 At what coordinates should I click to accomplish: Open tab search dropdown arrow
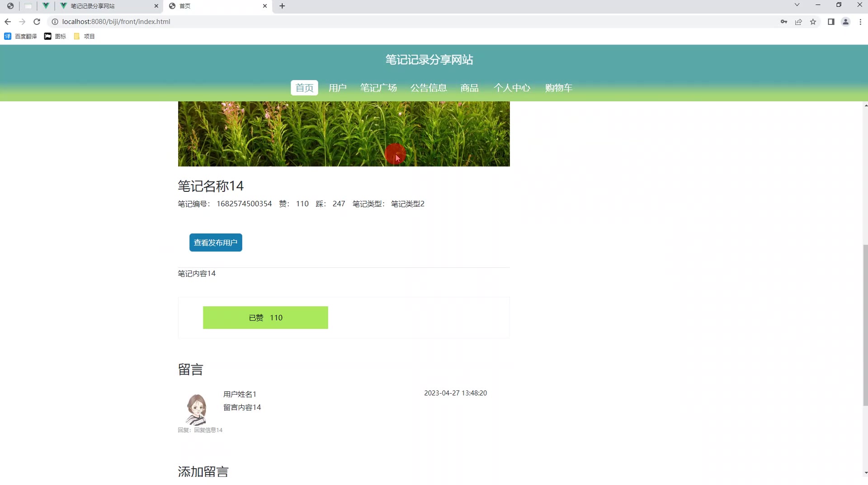(797, 5)
